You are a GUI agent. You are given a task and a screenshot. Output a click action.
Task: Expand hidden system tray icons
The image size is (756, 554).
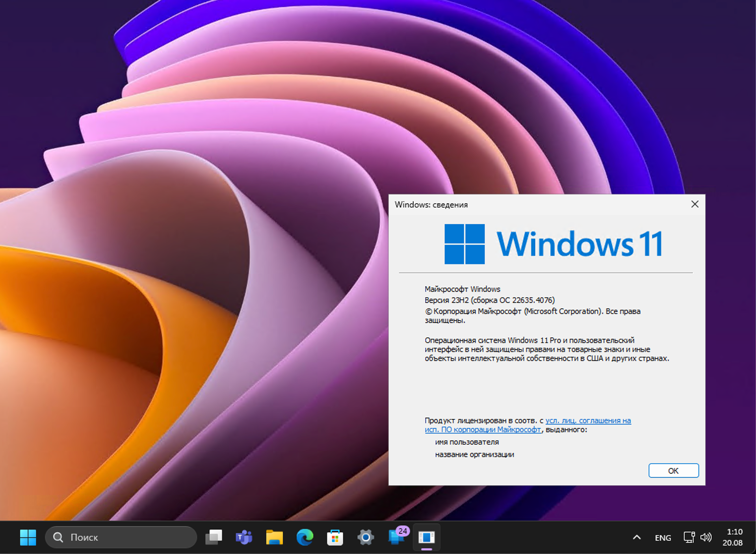pos(637,537)
